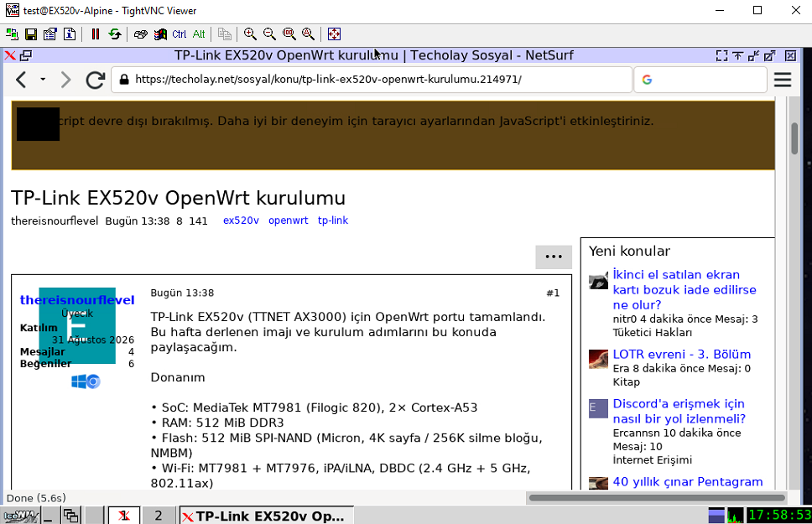Save connection with the floppy disk icon
The width and height of the screenshot is (812, 524).
coord(31,34)
